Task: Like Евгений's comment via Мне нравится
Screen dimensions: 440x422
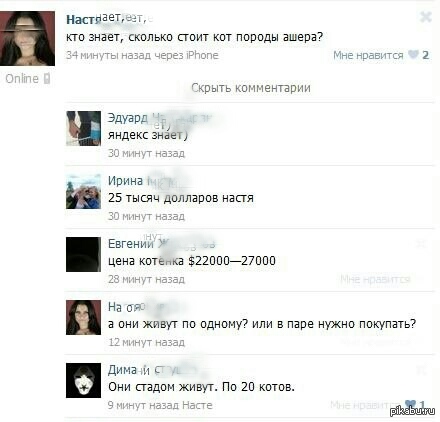Action: (375, 279)
